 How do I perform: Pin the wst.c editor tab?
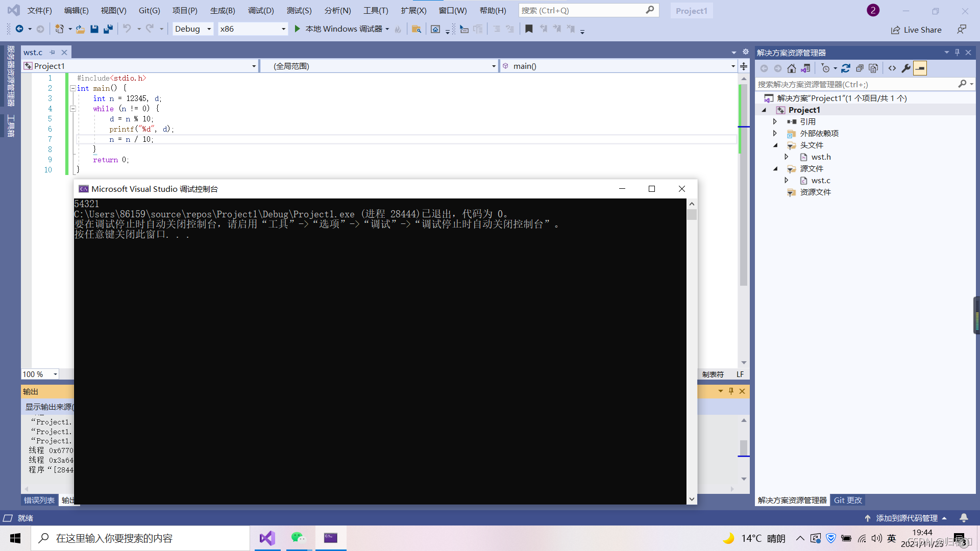(x=52, y=53)
